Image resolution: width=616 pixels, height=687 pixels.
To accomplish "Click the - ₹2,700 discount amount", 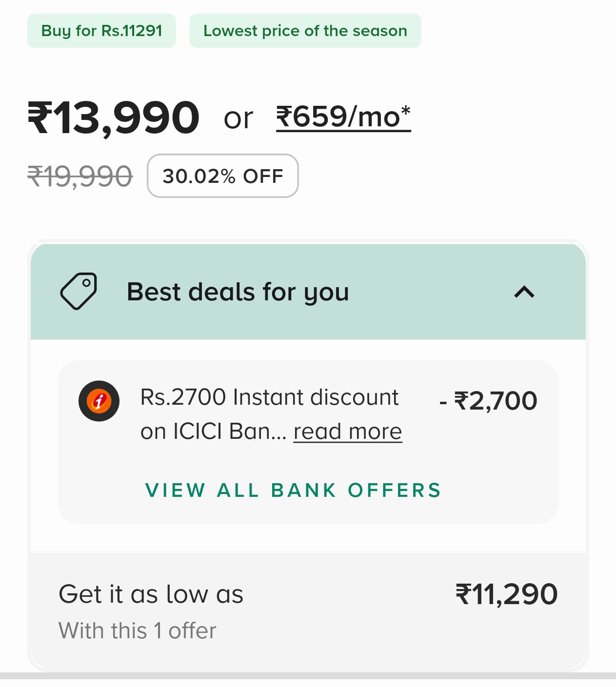I will click(488, 401).
